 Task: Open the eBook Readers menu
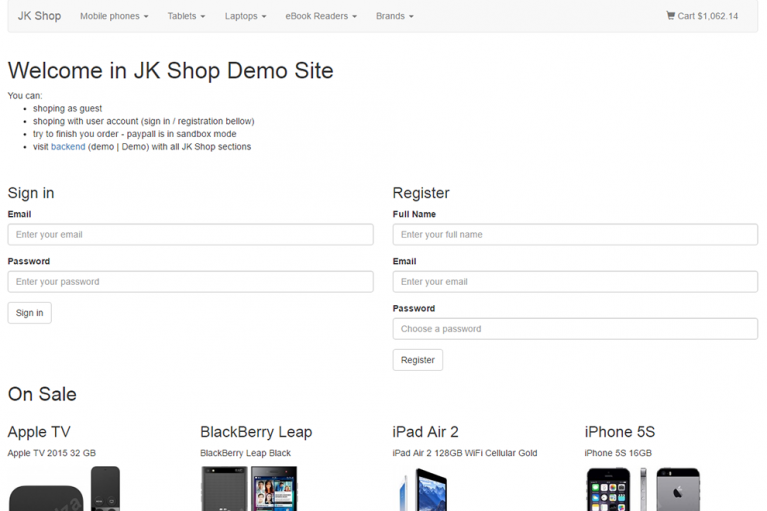tap(321, 16)
